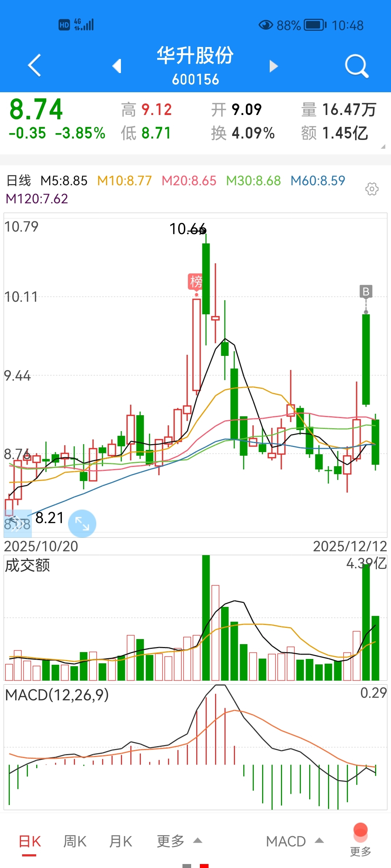Tap M30:8.68 moving average label

point(253,180)
